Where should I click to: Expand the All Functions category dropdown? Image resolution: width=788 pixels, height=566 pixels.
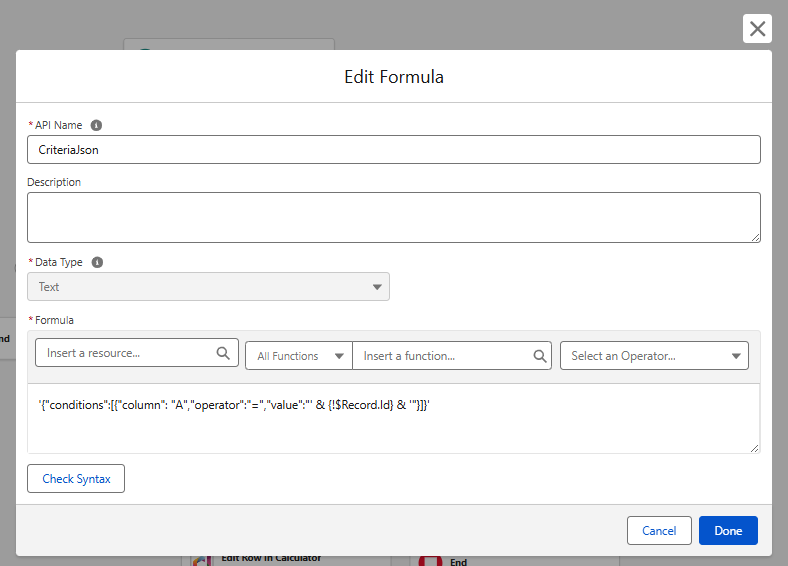click(x=298, y=356)
